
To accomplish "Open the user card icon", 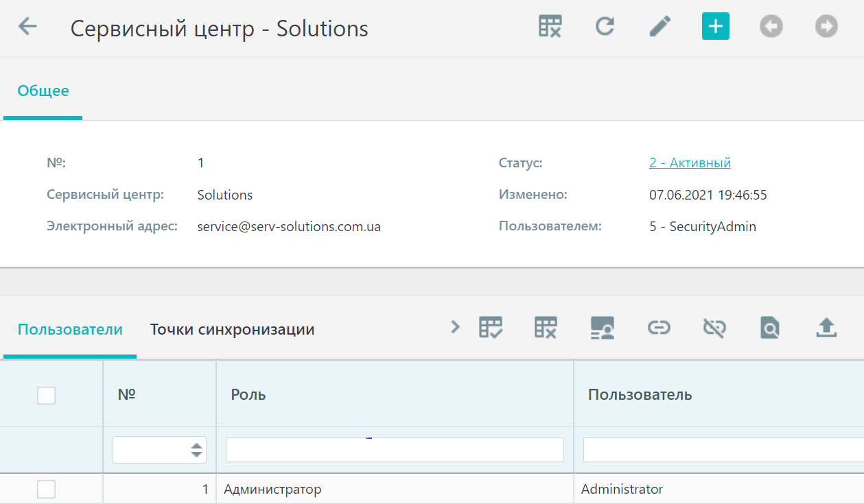I will (x=603, y=328).
